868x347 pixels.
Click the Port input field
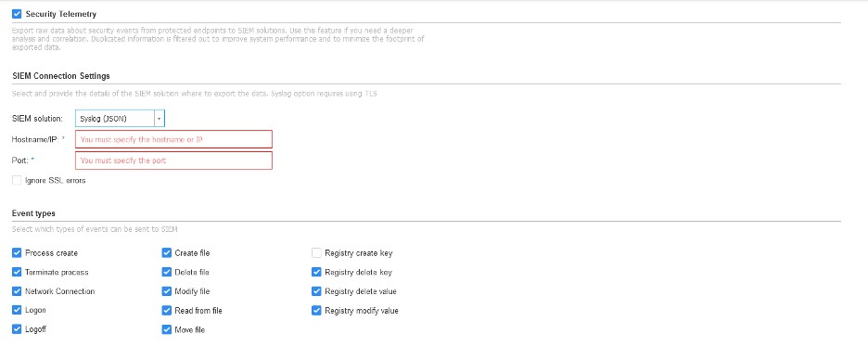click(x=173, y=161)
